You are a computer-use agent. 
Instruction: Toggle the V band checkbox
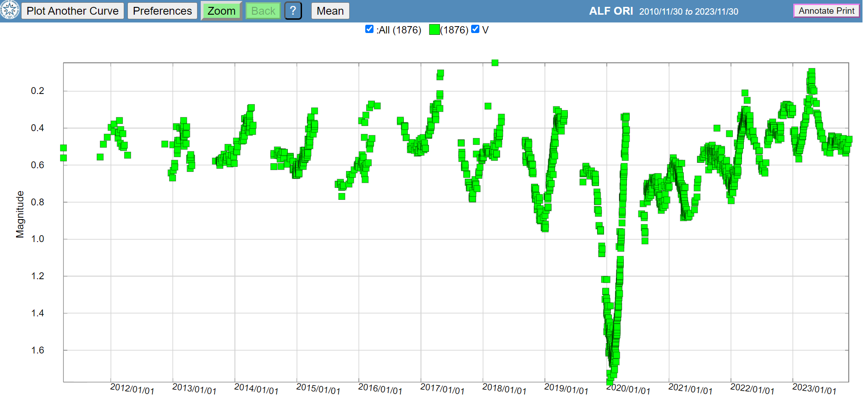tap(475, 29)
